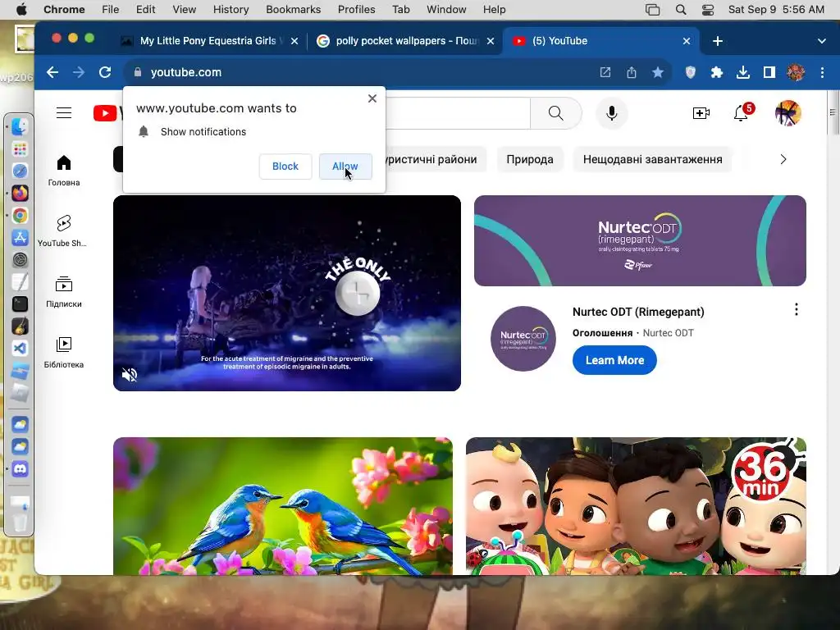Image resolution: width=840 pixels, height=630 pixels.
Task: Open Підписки subscriptions in sidebar
Action: coord(64,292)
